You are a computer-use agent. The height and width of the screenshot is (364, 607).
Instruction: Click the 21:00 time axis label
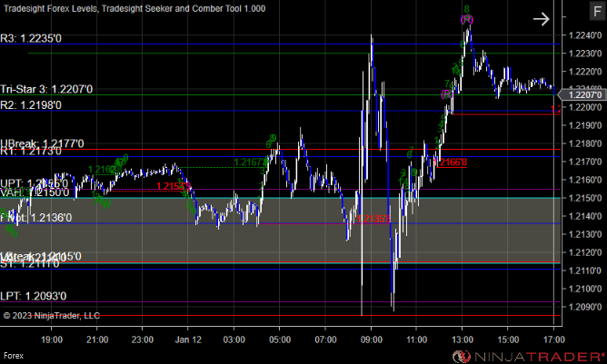[x=97, y=339]
